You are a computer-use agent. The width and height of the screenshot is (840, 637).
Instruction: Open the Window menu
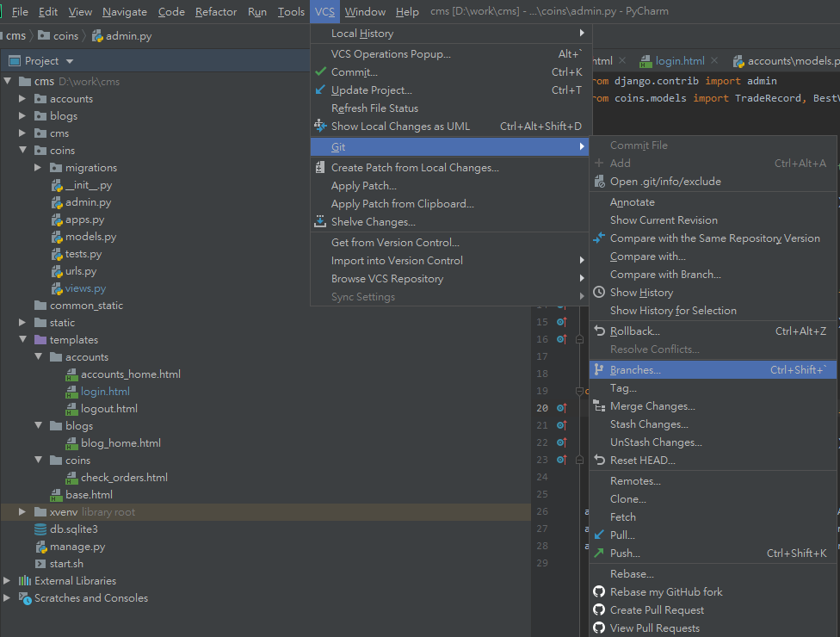[365, 11]
